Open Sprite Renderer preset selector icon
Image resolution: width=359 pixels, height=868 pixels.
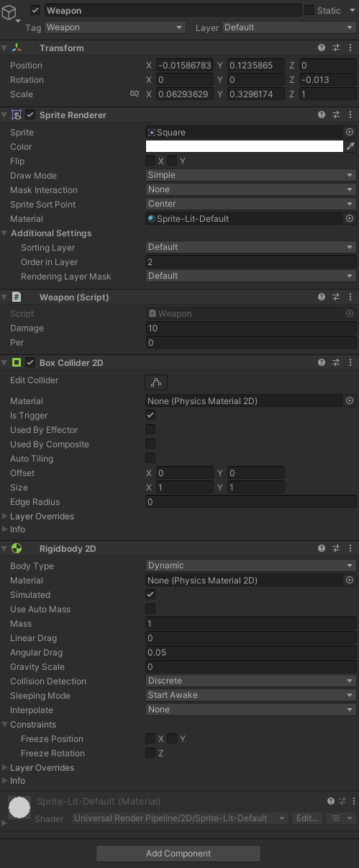pos(336,115)
